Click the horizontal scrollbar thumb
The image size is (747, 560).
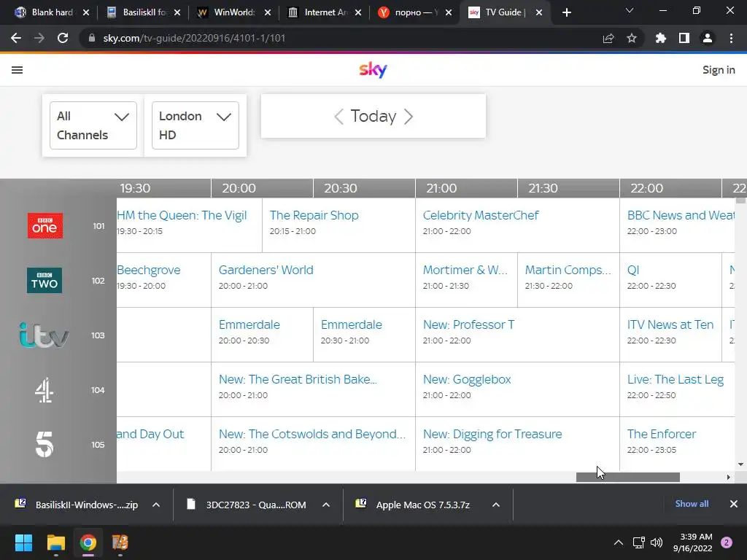coord(628,477)
